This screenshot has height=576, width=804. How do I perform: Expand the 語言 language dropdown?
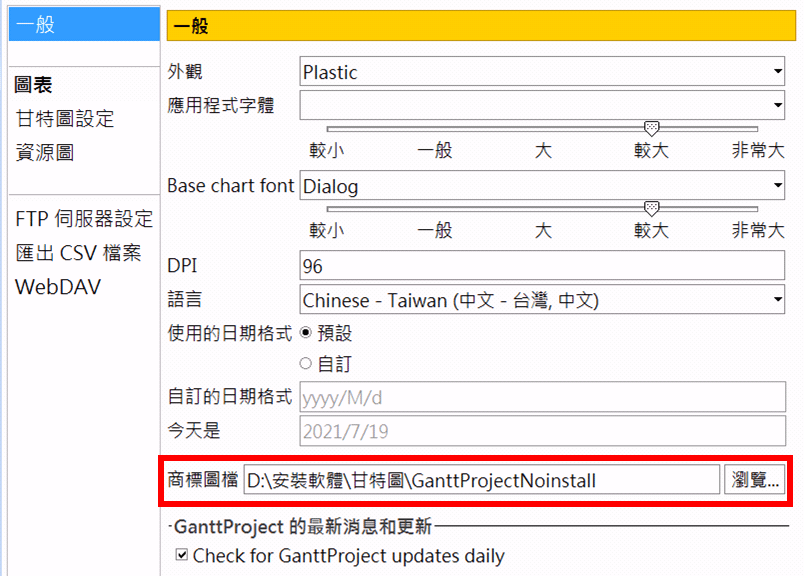coord(542,300)
